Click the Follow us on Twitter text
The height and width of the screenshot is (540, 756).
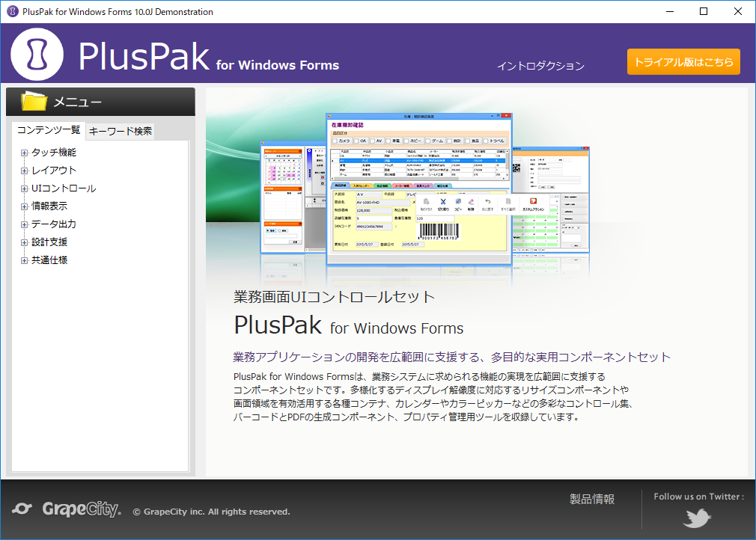point(698,497)
